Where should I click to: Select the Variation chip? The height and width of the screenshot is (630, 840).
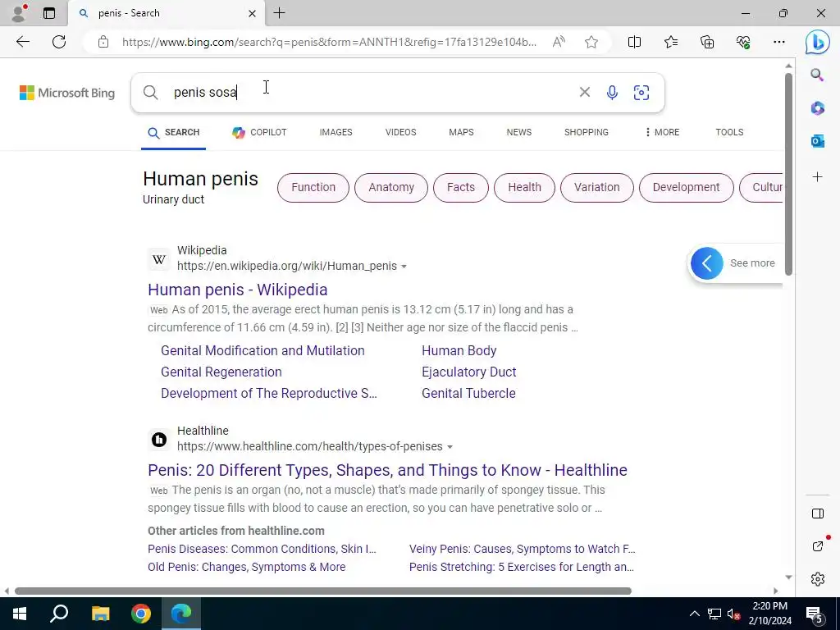[597, 188]
